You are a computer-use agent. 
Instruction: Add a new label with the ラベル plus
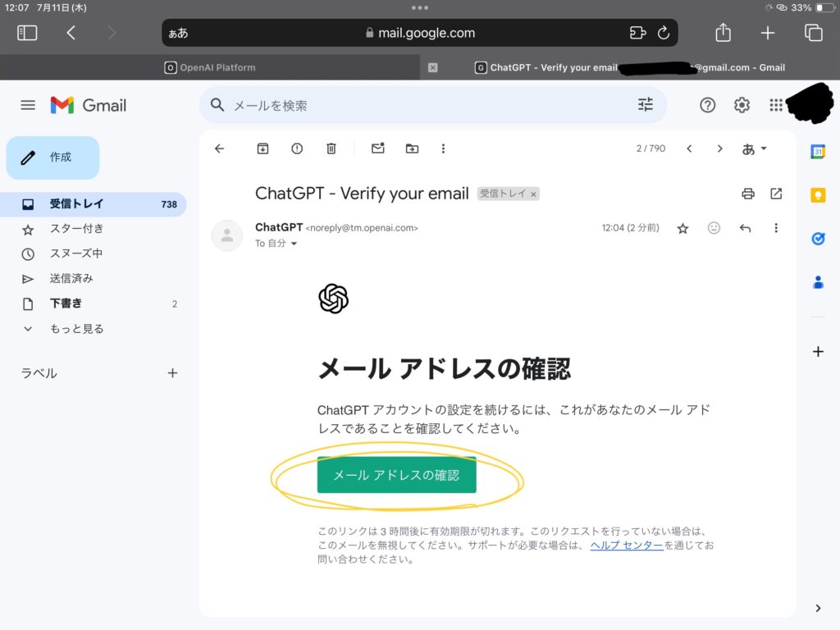[x=172, y=373]
